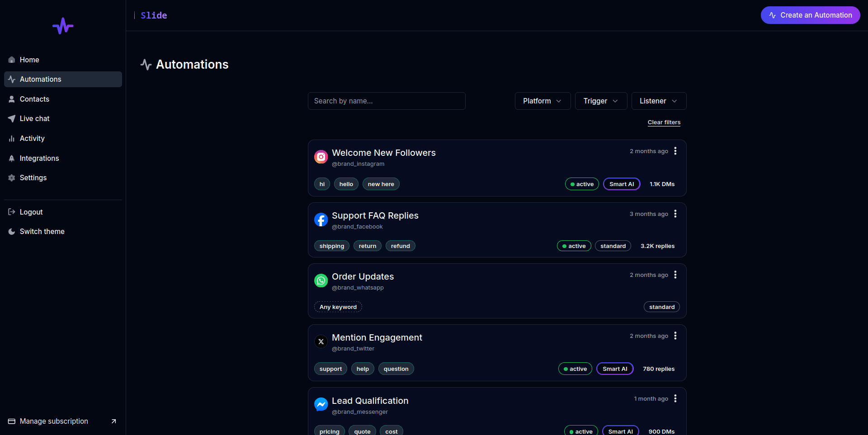The width and height of the screenshot is (868, 435).
Task: Open options menu for Welcome New Followers
Action: click(675, 151)
